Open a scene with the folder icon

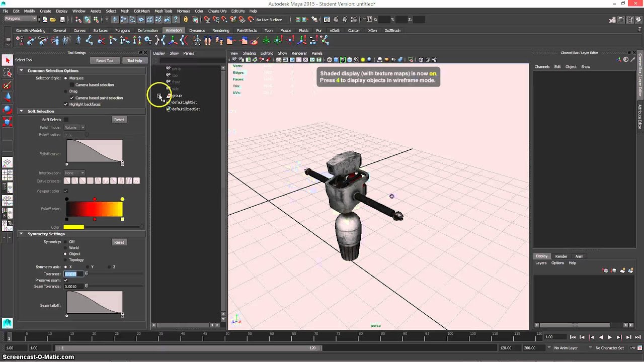tap(53, 20)
